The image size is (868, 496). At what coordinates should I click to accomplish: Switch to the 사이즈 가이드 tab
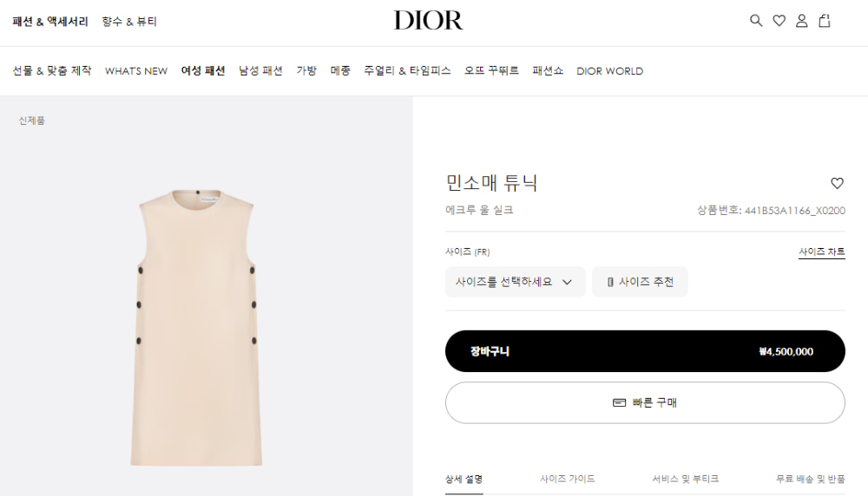coord(568,479)
